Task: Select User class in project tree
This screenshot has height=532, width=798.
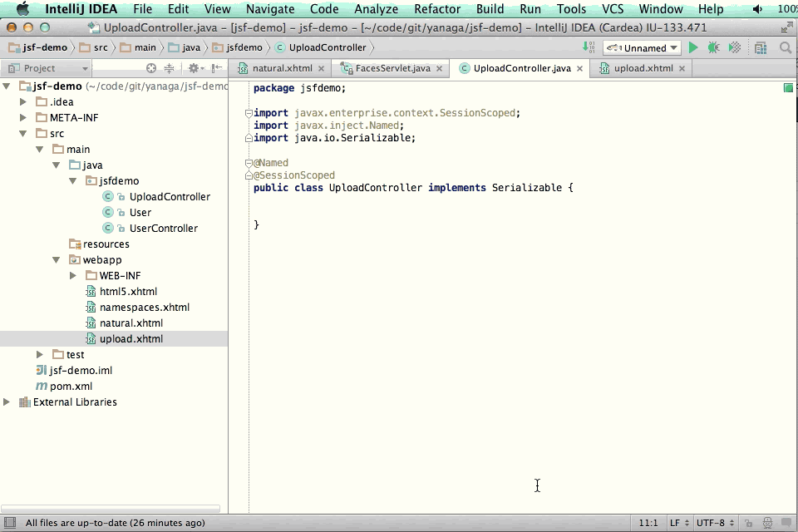Action: pos(140,213)
